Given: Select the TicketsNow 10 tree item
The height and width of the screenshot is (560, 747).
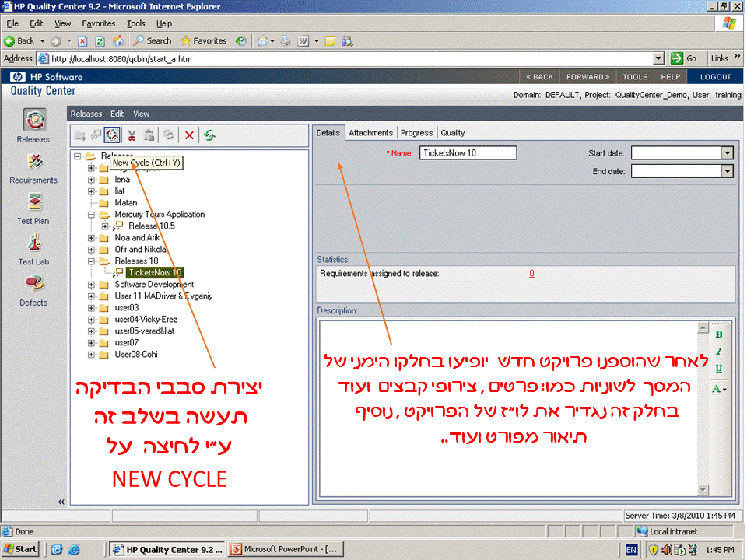Looking at the screenshot, I should coord(156,273).
